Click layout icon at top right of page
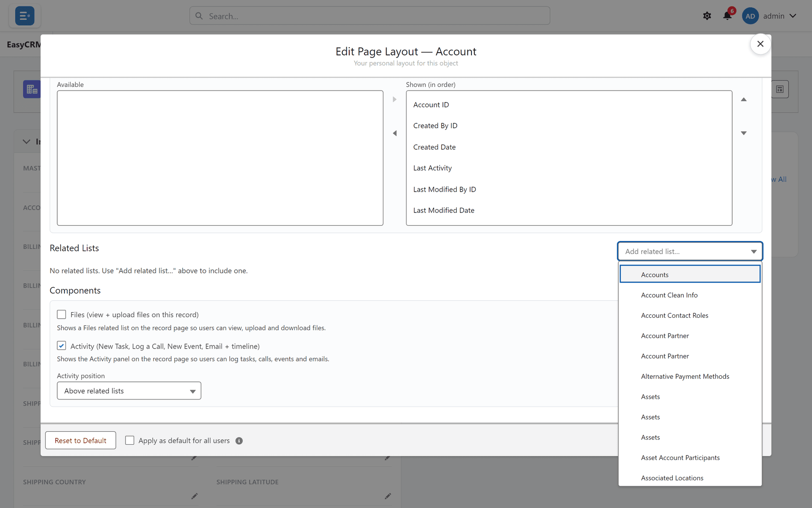812x508 pixels. (x=780, y=89)
